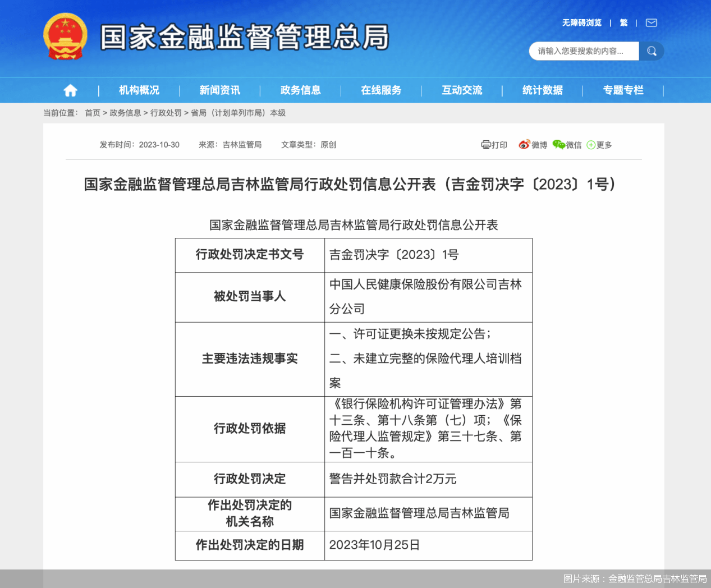Click the national emblem logo
This screenshot has height=588, width=711.
pyautogui.click(x=66, y=37)
